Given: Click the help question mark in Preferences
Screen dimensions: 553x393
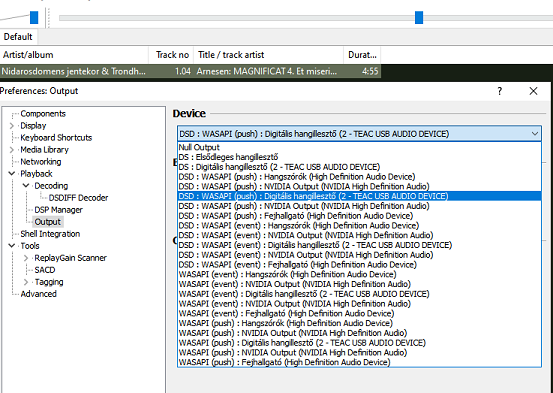Looking at the screenshot, I should [x=499, y=91].
